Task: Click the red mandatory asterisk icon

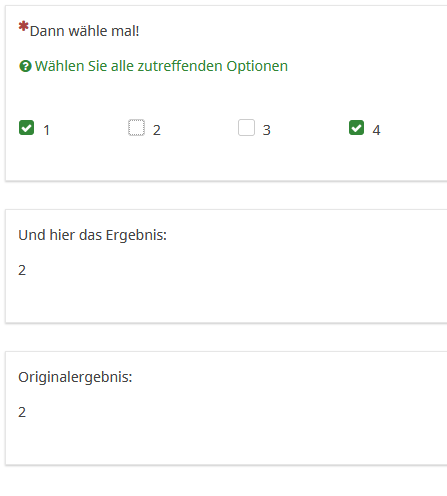Action: tap(23, 26)
